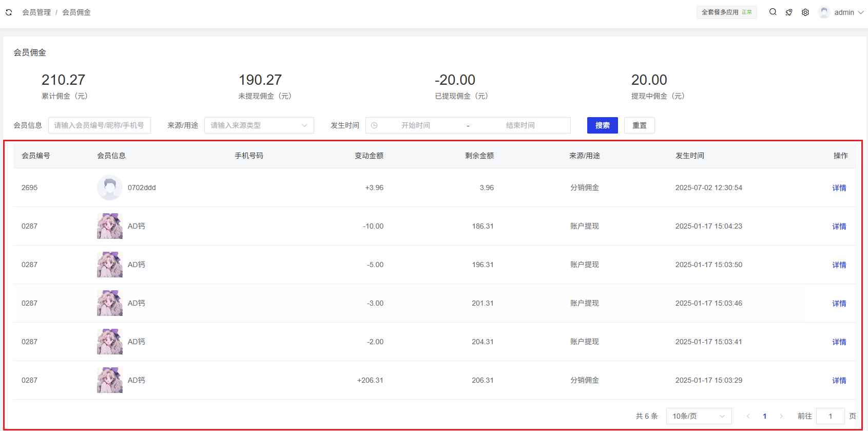Click the admin avatar icon
The width and height of the screenshot is (868, 431).
pyautogui.click(x=824, y=12)
